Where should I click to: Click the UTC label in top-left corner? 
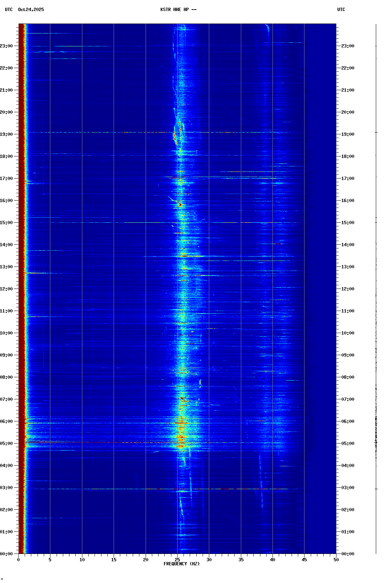[9, 10]
